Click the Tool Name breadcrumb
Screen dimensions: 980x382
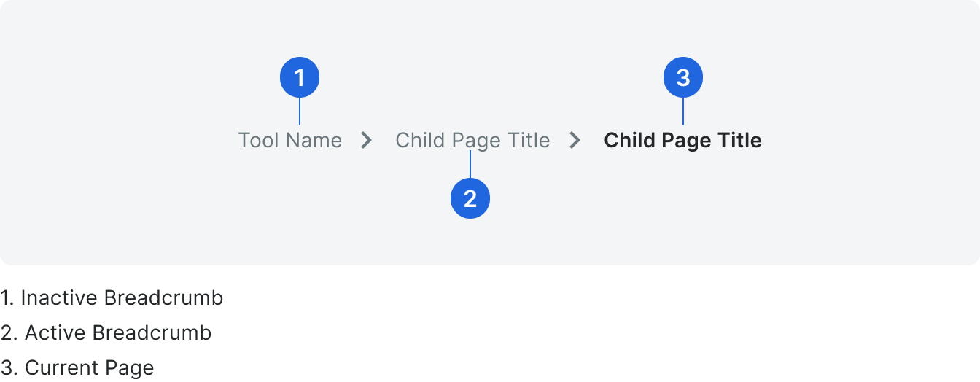coord(289,140)
